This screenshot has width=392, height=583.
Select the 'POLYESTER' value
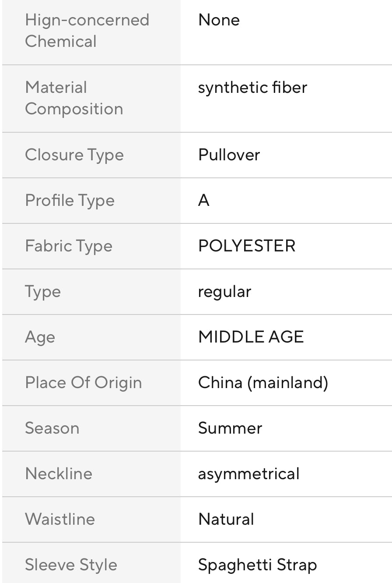click(247, 246)
